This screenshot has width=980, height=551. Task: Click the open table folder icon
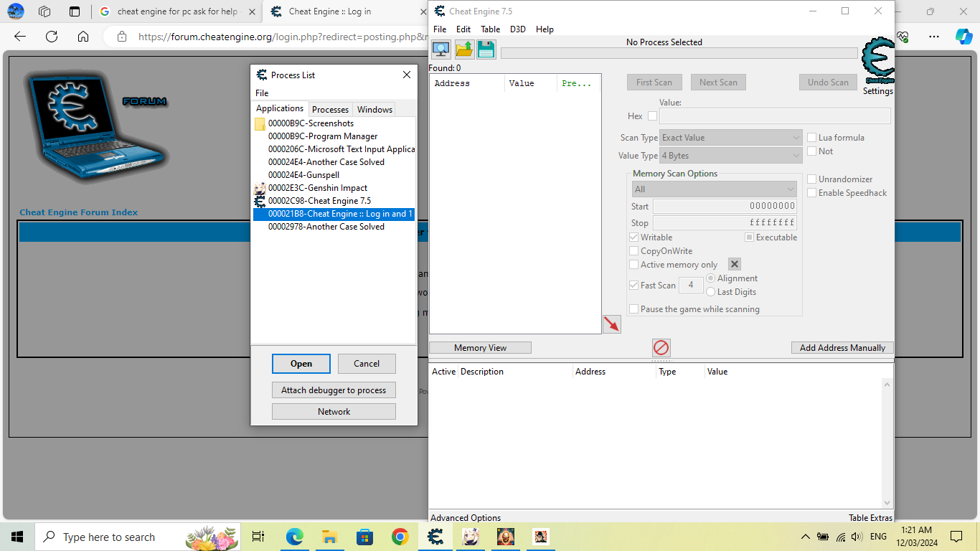pos(463,49)
